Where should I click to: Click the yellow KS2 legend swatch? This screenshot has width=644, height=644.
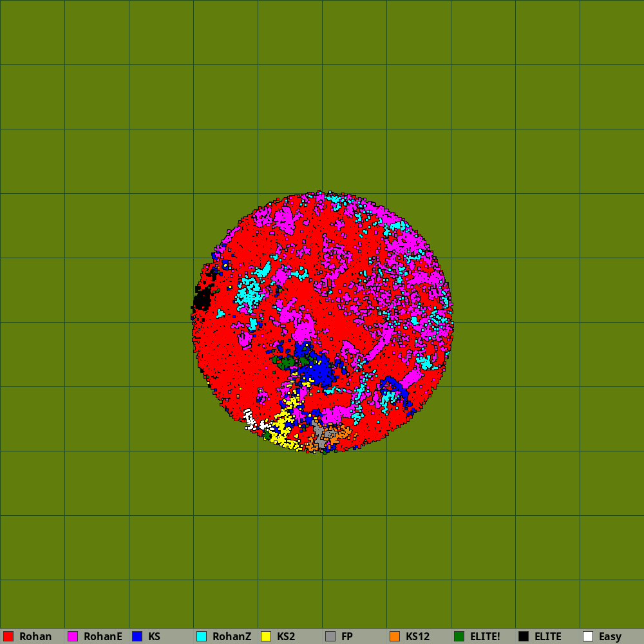[x=266, y=636]
